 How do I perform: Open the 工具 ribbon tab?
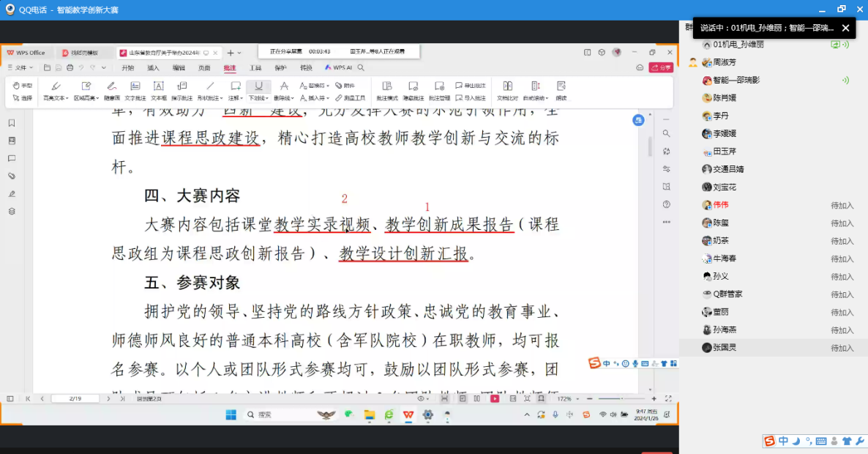click(x=255, y=67)
